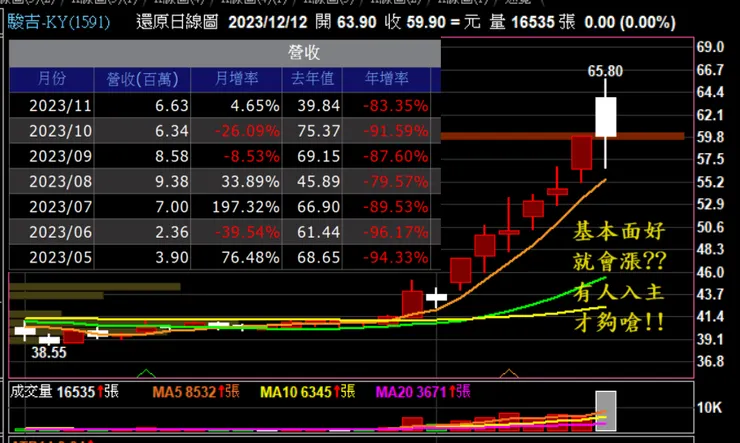Viewport: 740px width, 443px height.
Task: Click yearly growth -83.35%
Action: coord(395,106)
